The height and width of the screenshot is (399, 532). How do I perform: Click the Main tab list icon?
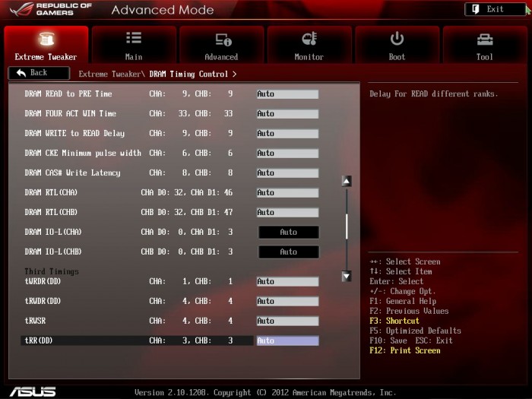click(134, 39)
